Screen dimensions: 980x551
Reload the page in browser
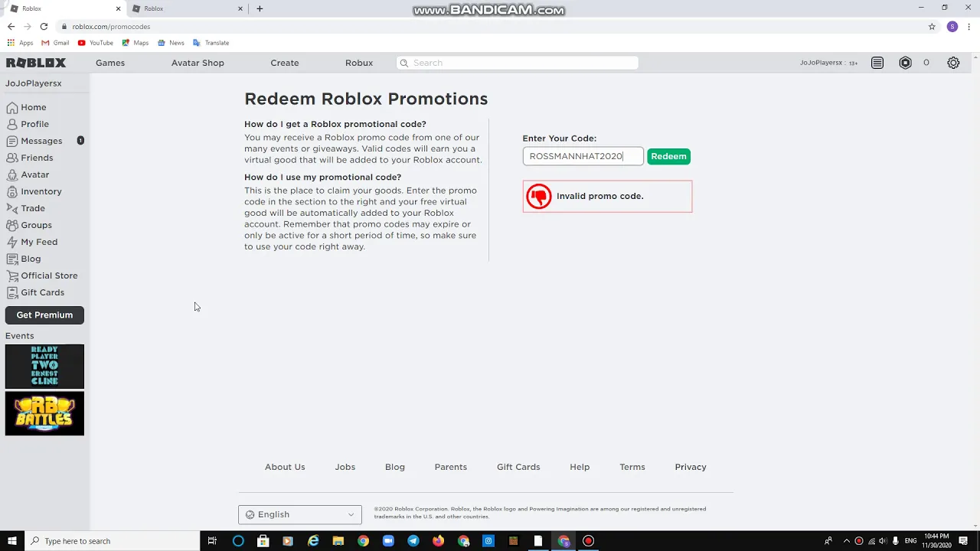click(44, 26)
